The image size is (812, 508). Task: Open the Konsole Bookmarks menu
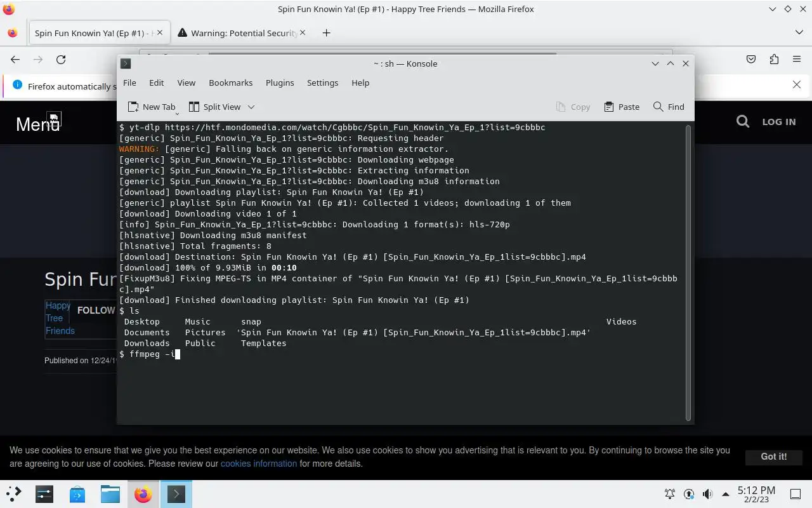click(x=230, y=83)
